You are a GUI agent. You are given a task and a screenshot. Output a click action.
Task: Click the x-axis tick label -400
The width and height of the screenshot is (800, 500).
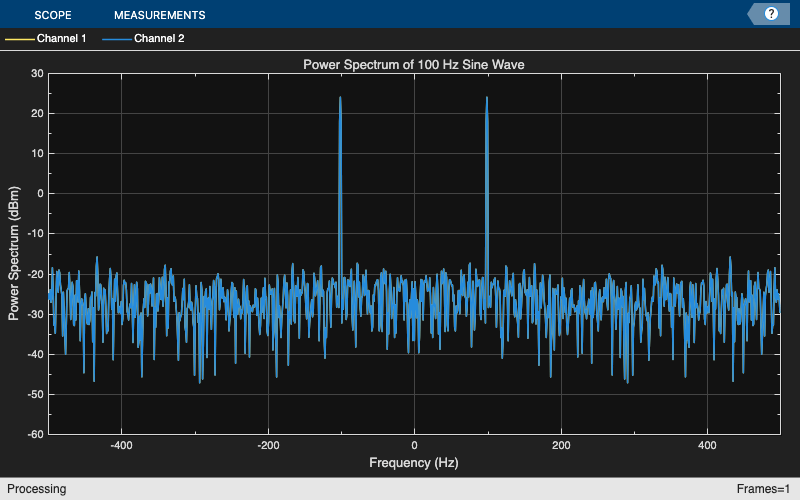(121, 445)
